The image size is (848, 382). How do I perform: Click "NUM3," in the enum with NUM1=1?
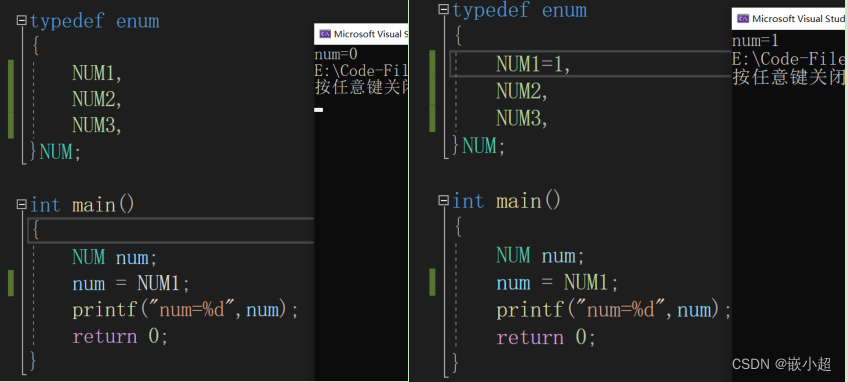point(522,118)
